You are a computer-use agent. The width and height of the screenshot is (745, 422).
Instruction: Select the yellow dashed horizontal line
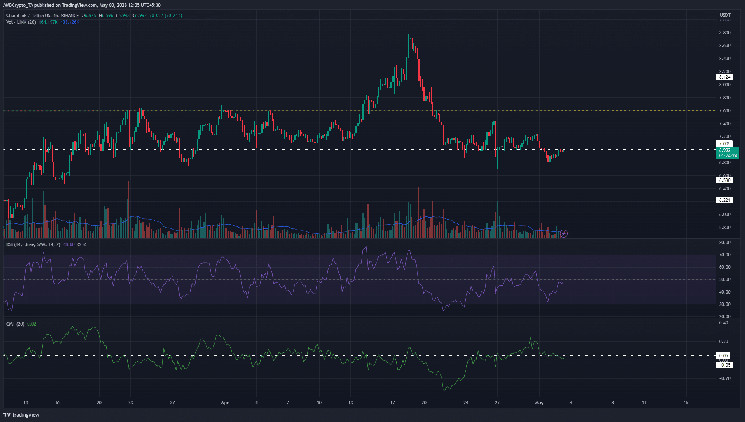[359, 111]
